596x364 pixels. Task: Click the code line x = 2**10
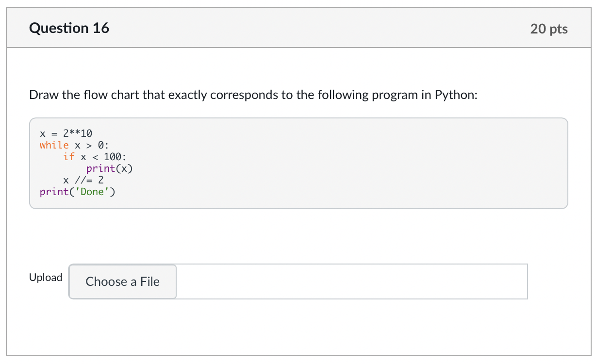66,133
